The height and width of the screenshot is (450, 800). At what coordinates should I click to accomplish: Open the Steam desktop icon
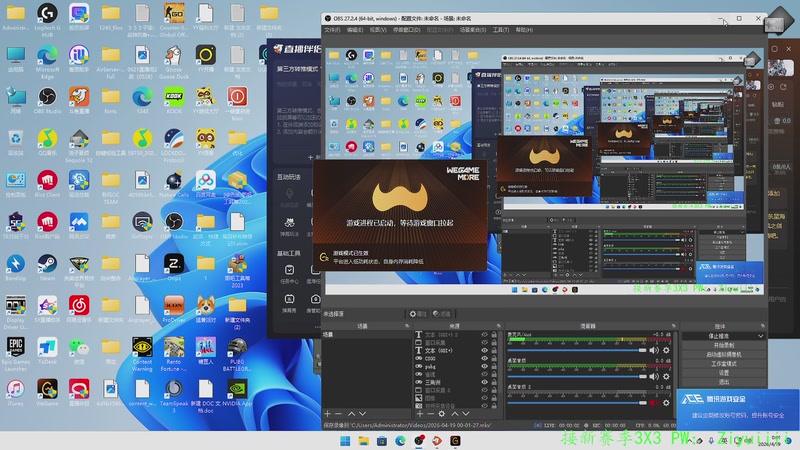47,264
